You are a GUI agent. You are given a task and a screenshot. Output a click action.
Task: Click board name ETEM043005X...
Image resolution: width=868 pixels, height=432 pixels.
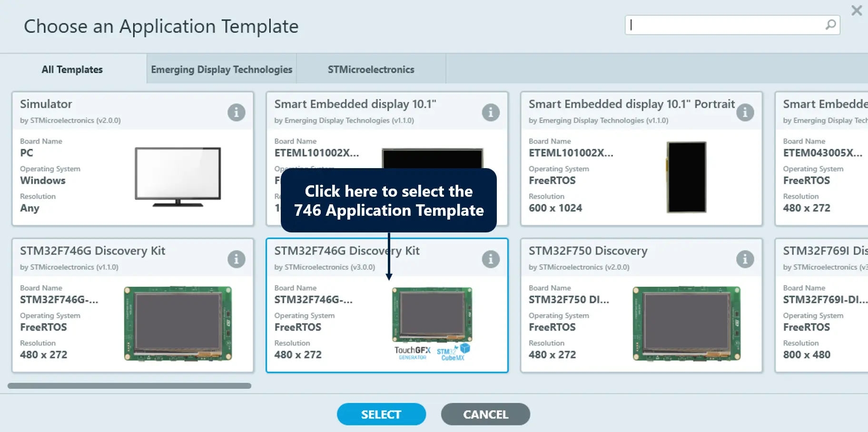coord(823,153)
